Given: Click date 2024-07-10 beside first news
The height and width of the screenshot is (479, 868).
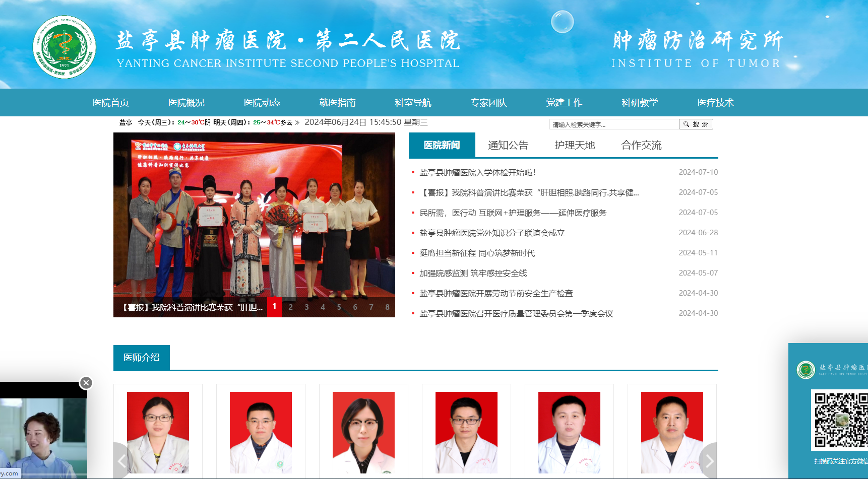Looking at the screenshot, I should click(698, 172).
